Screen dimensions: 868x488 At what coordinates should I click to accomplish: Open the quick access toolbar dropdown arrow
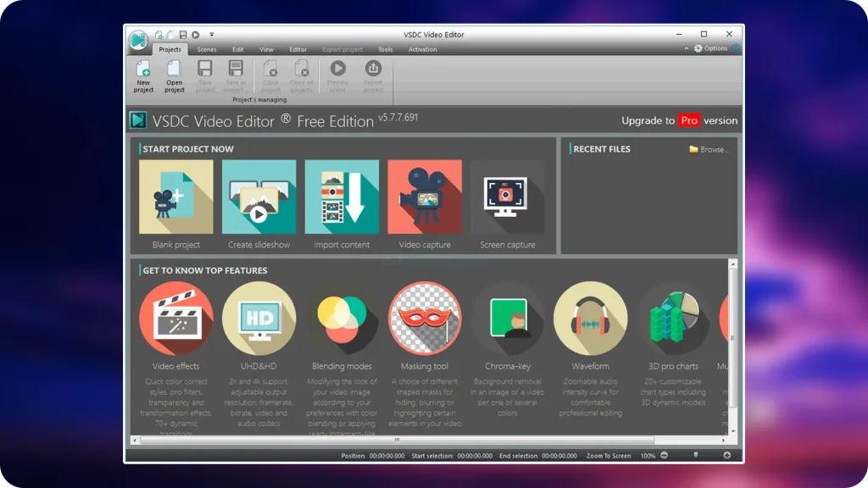point(212,35)
